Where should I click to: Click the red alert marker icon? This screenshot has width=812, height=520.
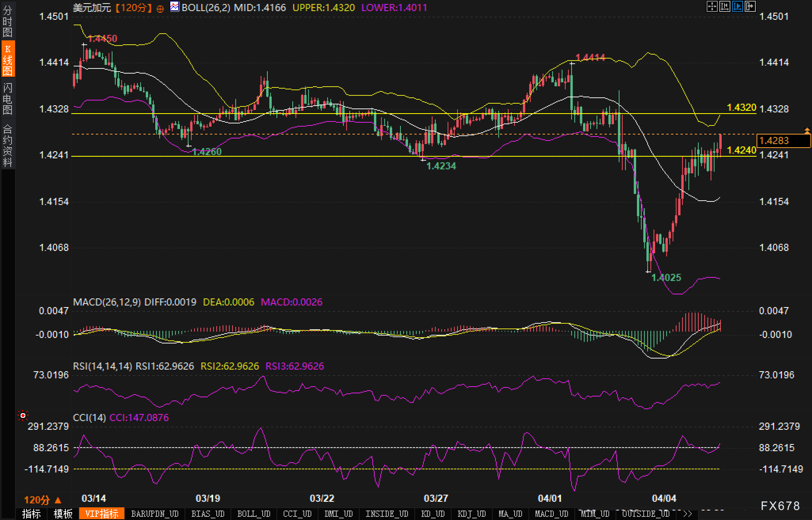pyautogui.click(x=23, y=416)
